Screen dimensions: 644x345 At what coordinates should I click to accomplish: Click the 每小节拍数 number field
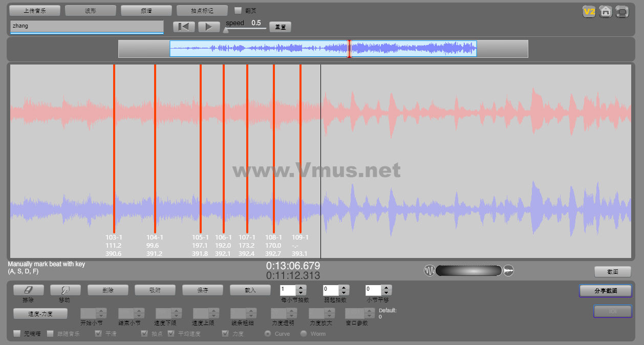click(288, 290)
